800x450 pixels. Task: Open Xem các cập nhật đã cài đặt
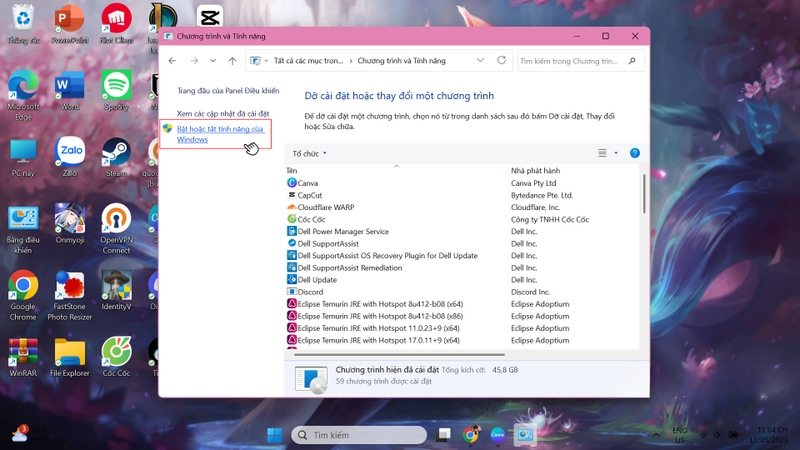(x=223, y=113)
